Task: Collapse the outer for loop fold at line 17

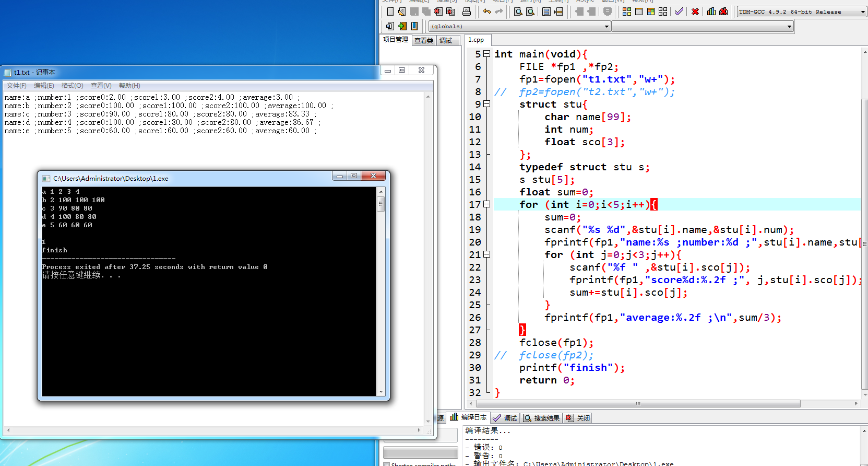Action: coord(487,204)
